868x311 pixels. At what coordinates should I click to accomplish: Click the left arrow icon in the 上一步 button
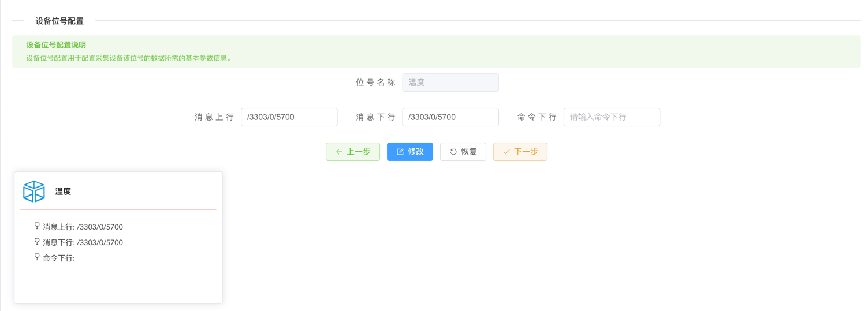pyautogui.click(x=339, y=152)
